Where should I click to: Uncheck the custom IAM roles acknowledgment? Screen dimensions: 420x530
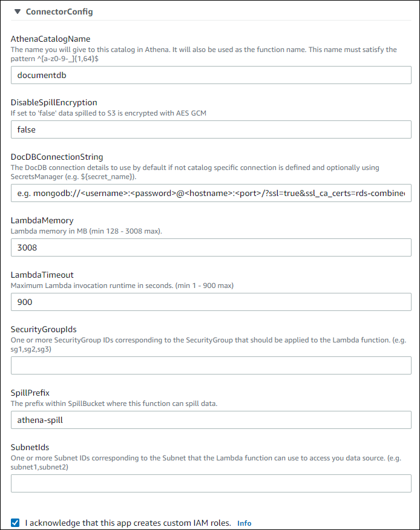coord(15,522)
